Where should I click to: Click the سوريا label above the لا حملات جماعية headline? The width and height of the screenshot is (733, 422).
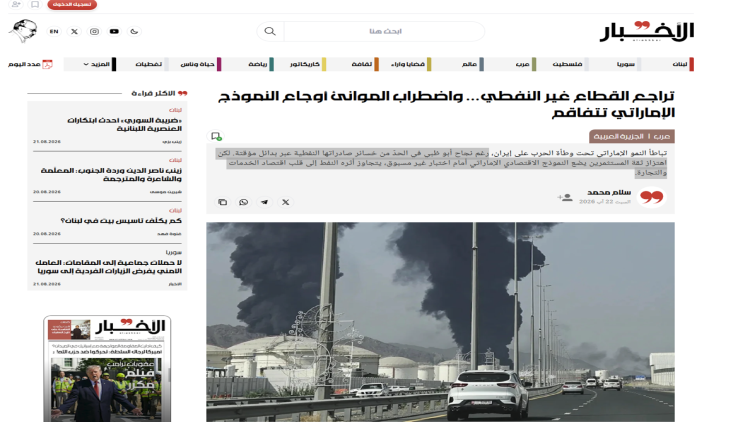(x=174, y=252)
